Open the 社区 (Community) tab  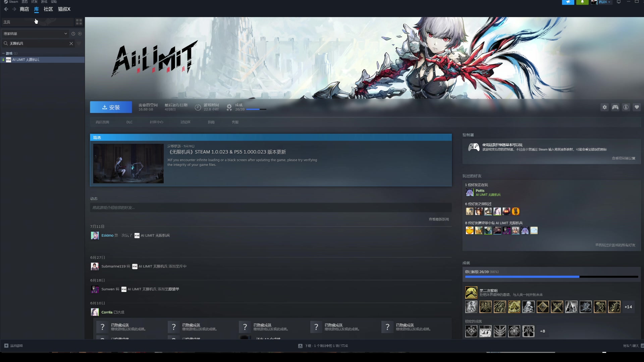[x=48, y=9]
